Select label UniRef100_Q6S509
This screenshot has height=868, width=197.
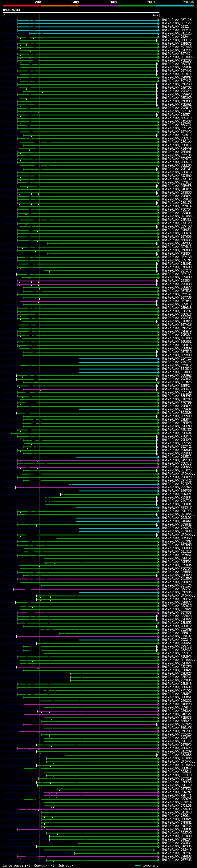coord(177,417)
